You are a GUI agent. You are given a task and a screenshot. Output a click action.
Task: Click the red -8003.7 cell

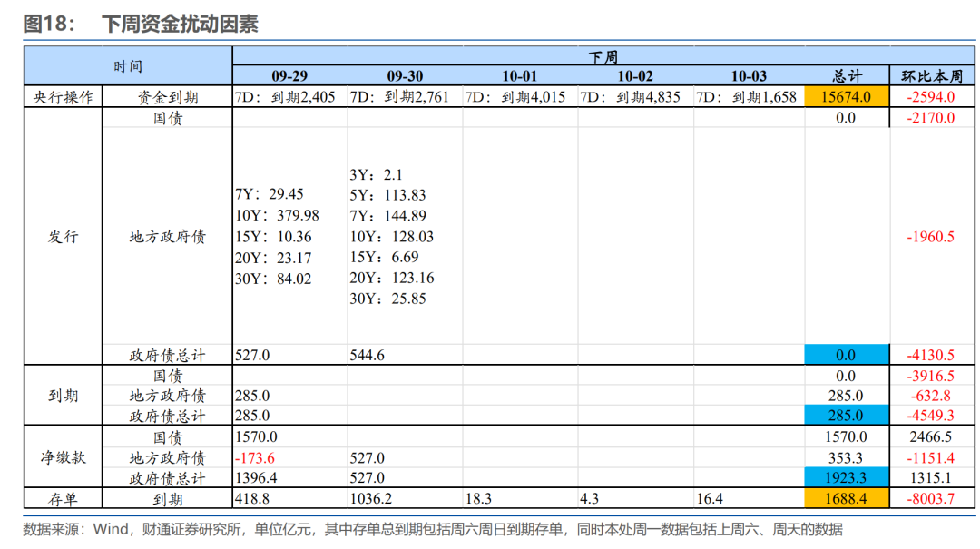pos(930,498)
